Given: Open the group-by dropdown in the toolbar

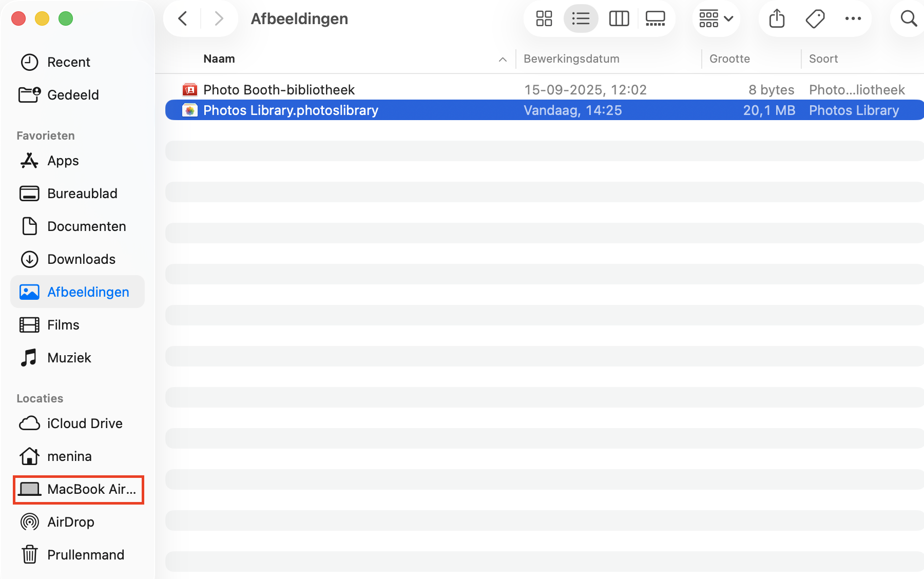Looking at the screenshot, I should click(x=716, y=18).
